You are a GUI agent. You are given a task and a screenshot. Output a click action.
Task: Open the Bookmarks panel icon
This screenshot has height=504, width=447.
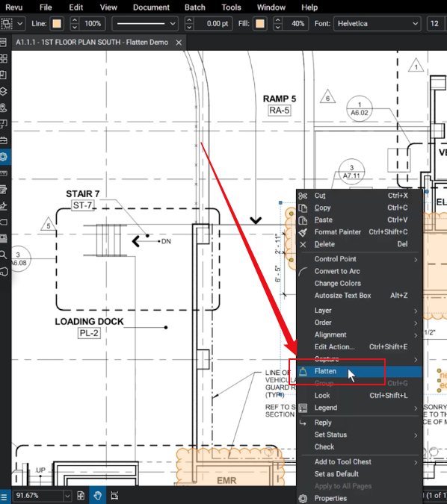tap(3, 75)
